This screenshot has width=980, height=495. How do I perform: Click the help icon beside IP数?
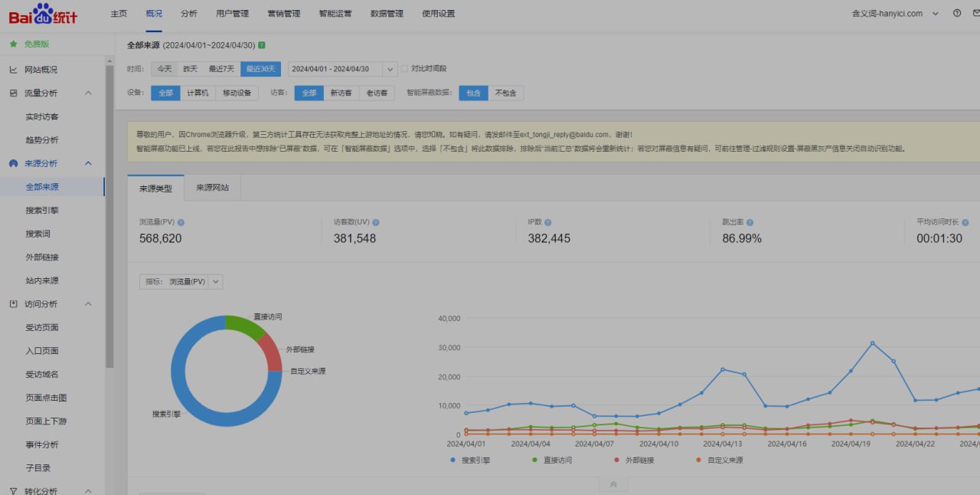tap(548, 223)
